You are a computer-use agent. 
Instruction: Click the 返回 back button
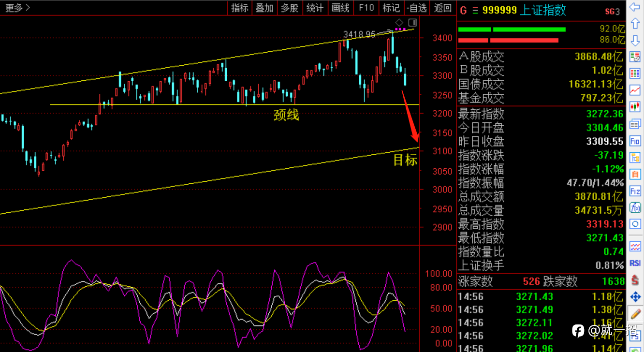(443, 8)
